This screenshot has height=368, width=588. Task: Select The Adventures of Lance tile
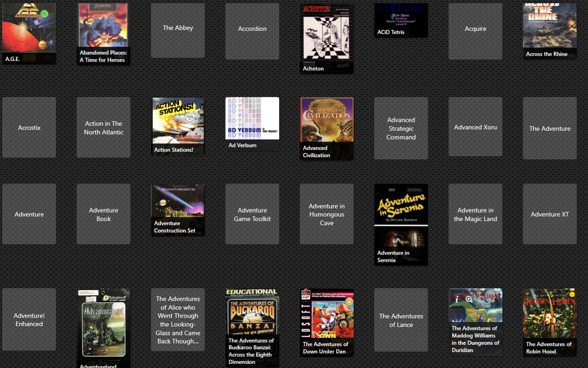tap(401, 320)
